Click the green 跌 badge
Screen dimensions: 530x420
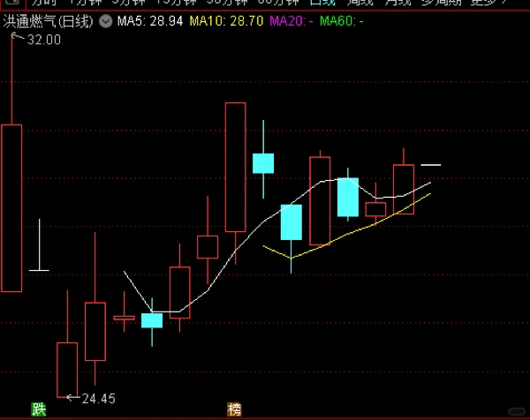pos(39,409)
